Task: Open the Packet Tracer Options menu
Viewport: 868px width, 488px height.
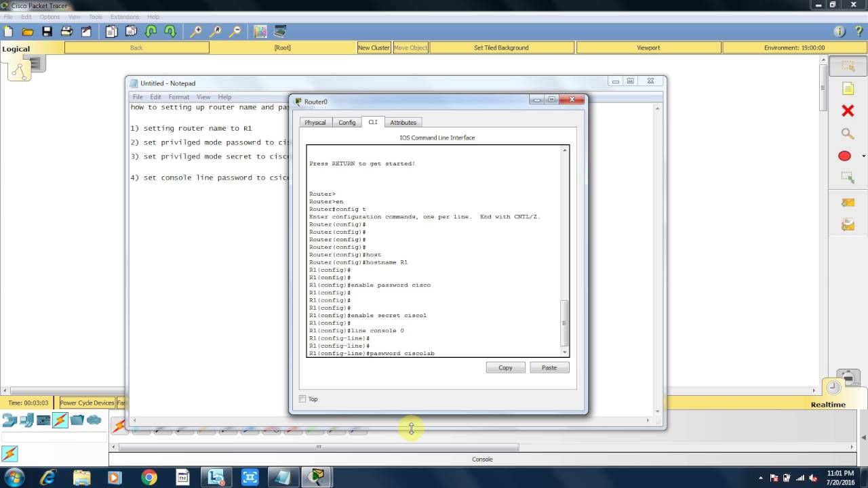Action: click(50, 17)
